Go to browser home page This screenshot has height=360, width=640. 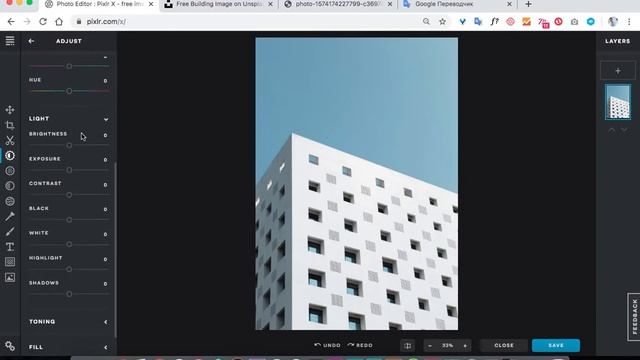coord(59,22)
